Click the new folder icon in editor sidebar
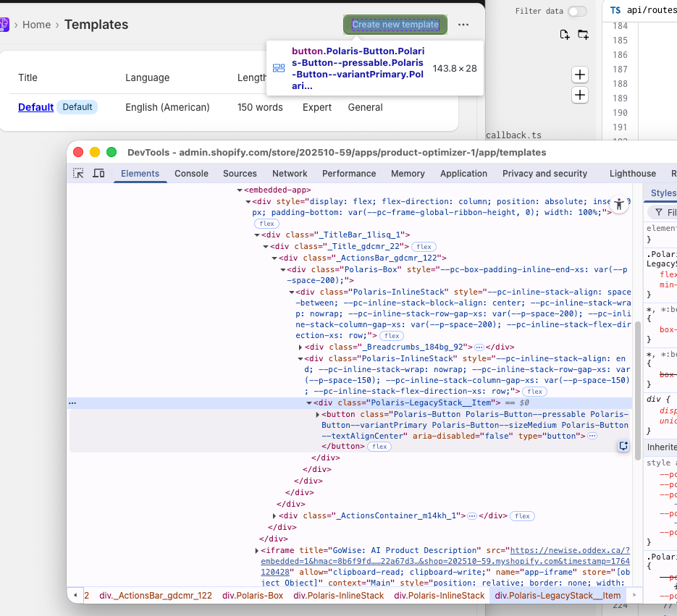 point(583,35)
